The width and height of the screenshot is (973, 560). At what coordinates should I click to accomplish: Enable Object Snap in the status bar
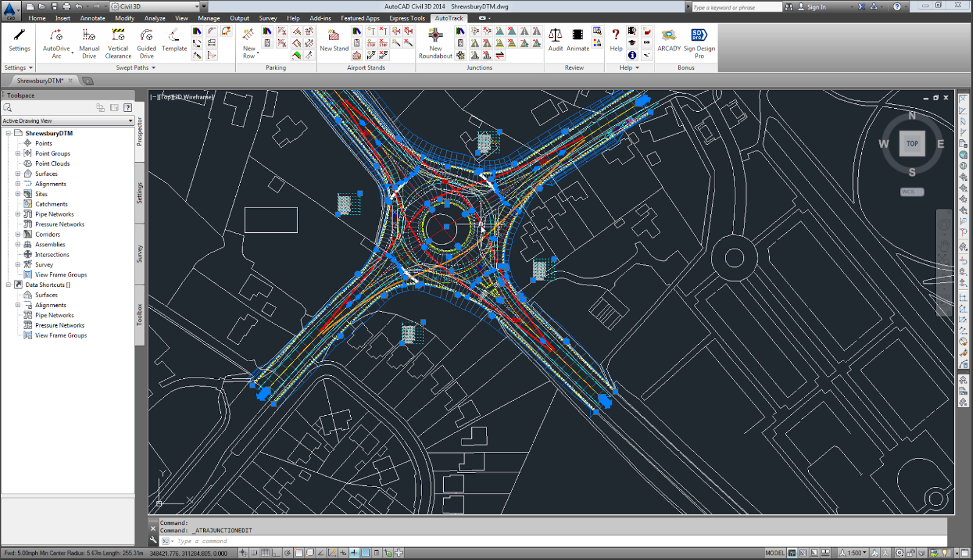pyautogui.click(x=299, y=553)
